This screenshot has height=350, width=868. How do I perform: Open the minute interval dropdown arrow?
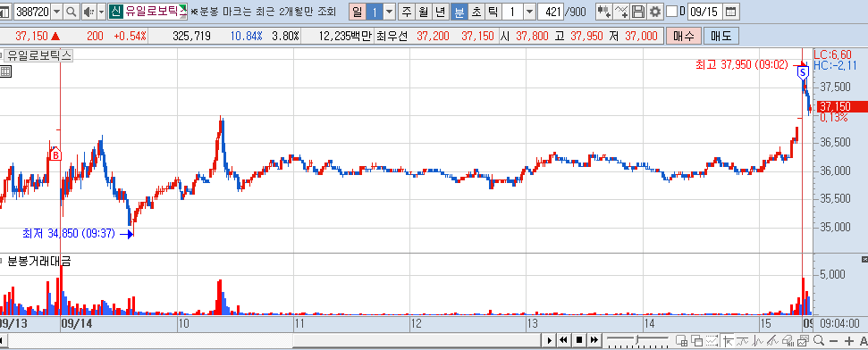click(x=529, y=12)
